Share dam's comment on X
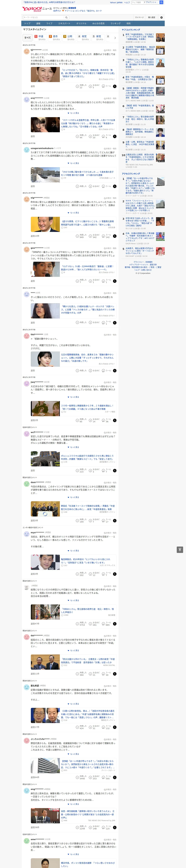 (x=115, y=521)
